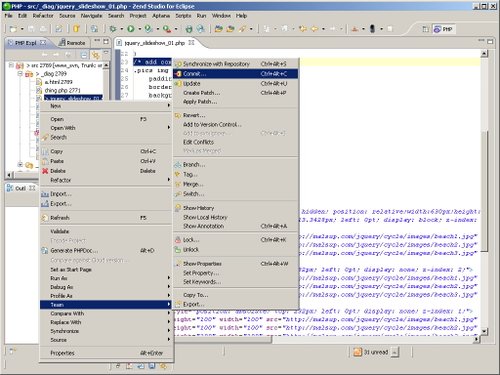500x375 pixels.
Task: Close the PHP Explorer view tab
Action: tap(43, 43)
